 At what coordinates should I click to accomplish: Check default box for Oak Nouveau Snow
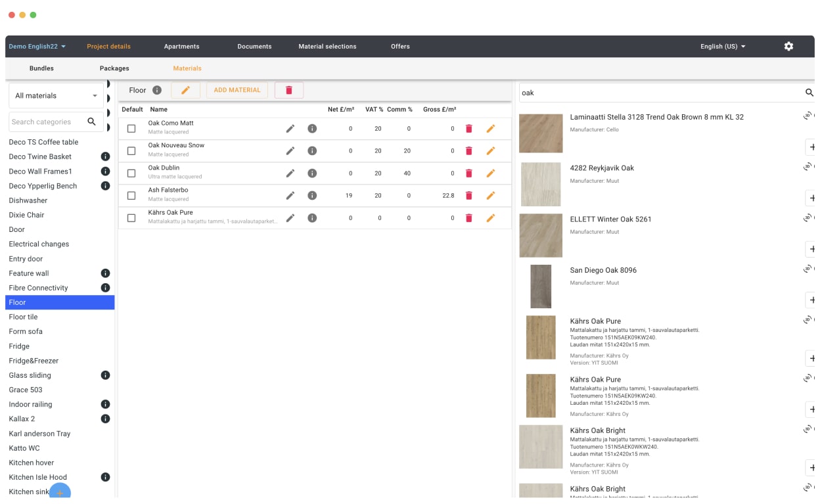pos(131,151)
